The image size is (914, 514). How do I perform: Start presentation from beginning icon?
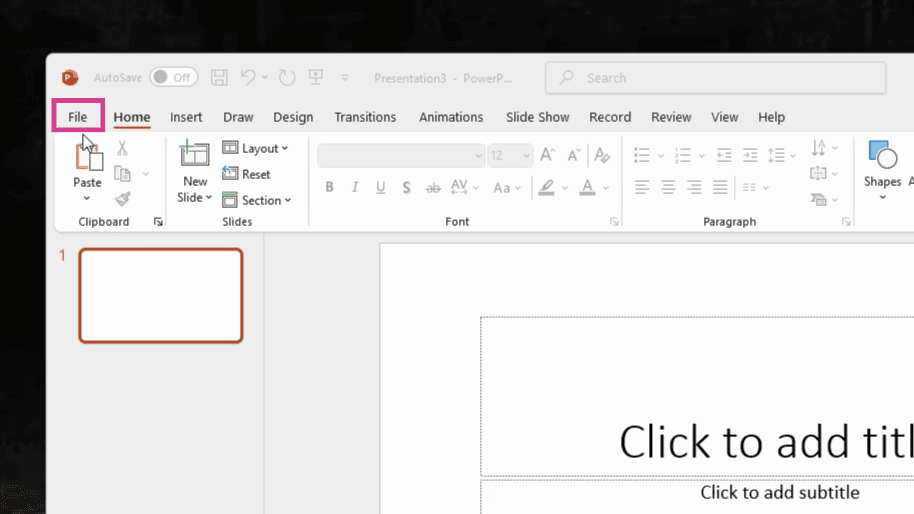coord(316,77)
